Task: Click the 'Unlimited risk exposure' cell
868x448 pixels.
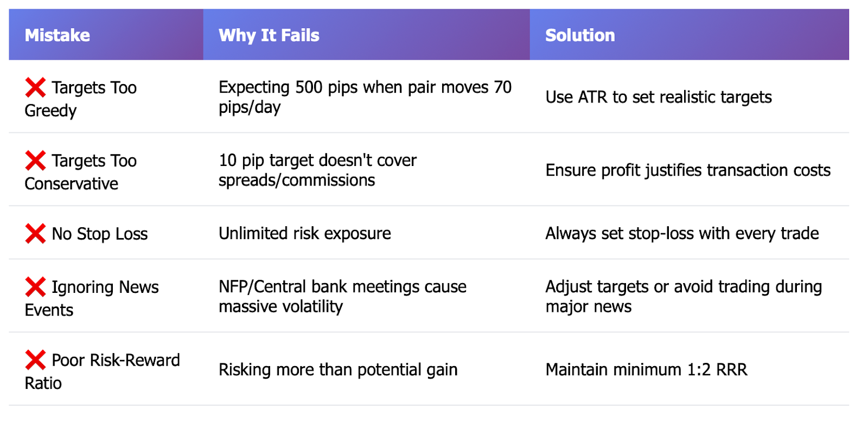Action: point(305,234)
